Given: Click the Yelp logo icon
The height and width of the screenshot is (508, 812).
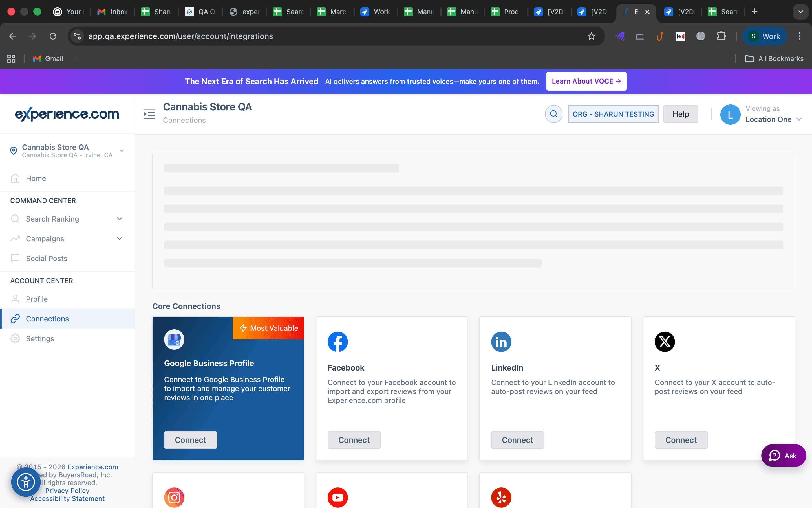Looking at the screenshot, I should [501, 497].
